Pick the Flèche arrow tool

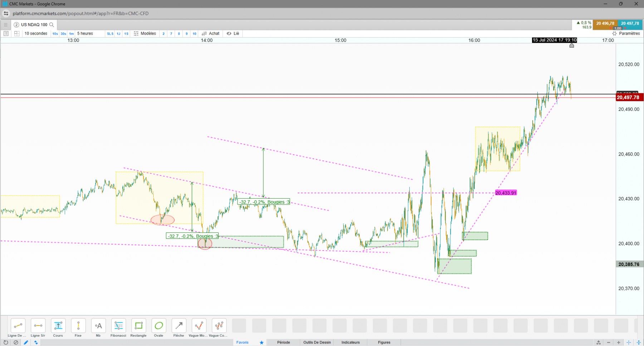[179, 328]
